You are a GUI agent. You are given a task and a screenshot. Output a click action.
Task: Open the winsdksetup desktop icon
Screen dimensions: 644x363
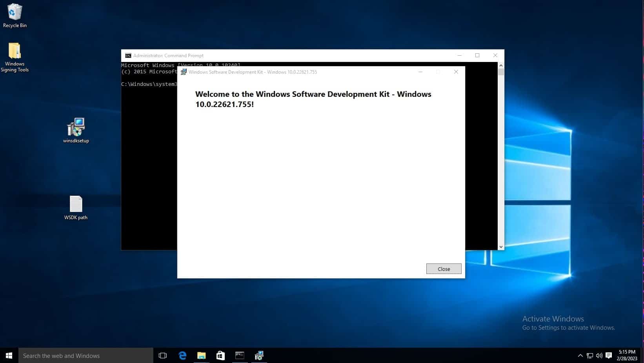[76, 130]
